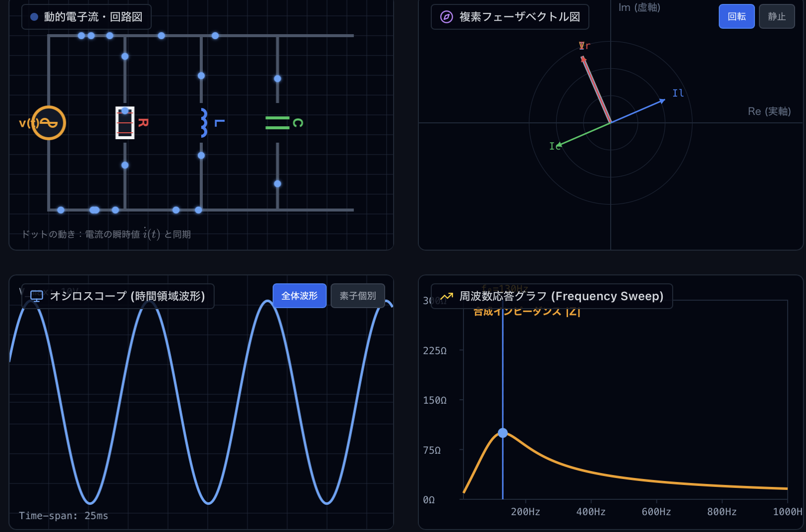Click the Ic phasor vector label

coord(555,146)
